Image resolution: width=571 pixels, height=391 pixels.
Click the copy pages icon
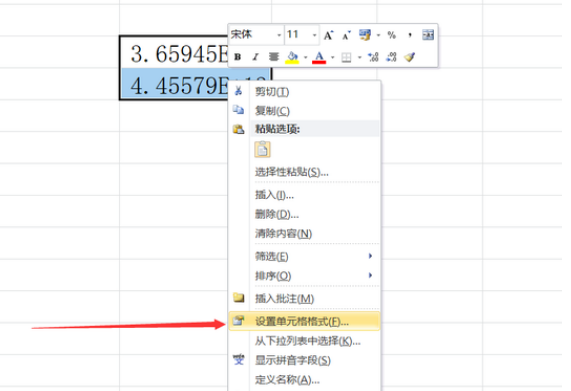pyautogui.click(x=239, y=110)
